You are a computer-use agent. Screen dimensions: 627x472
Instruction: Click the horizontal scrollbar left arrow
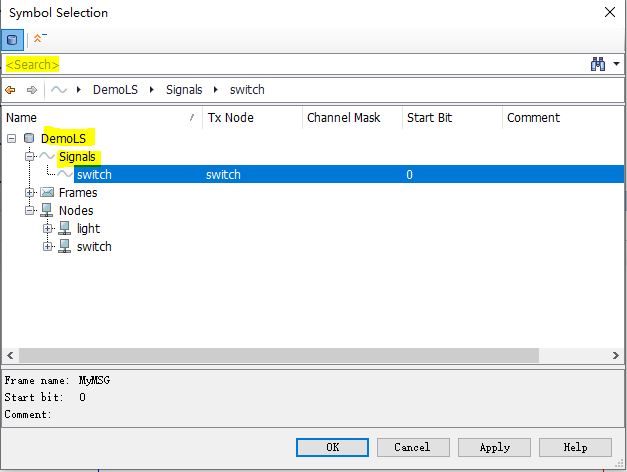pos(10,356)
